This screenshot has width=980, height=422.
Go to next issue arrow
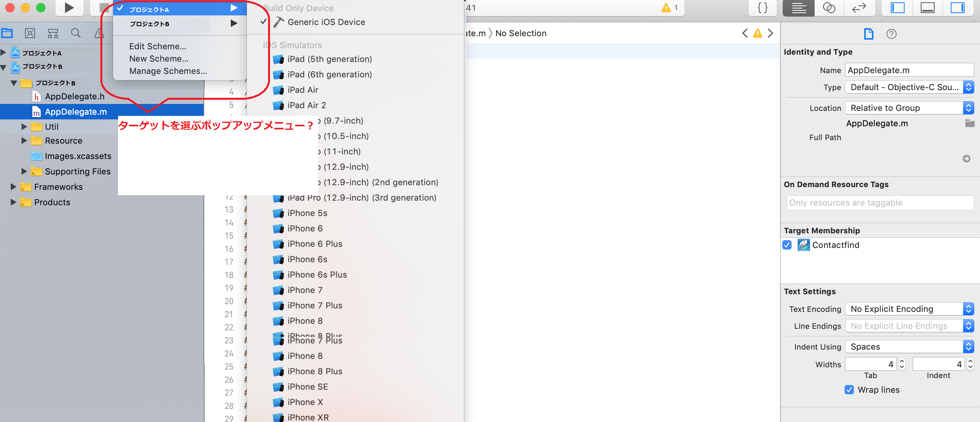coord(770,33)
